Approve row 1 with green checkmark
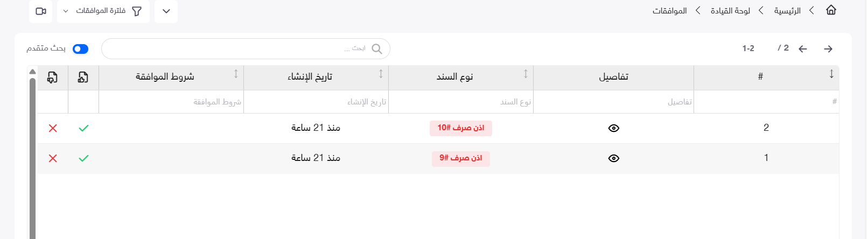Viewport: 868px width, 239px height. 83,158
